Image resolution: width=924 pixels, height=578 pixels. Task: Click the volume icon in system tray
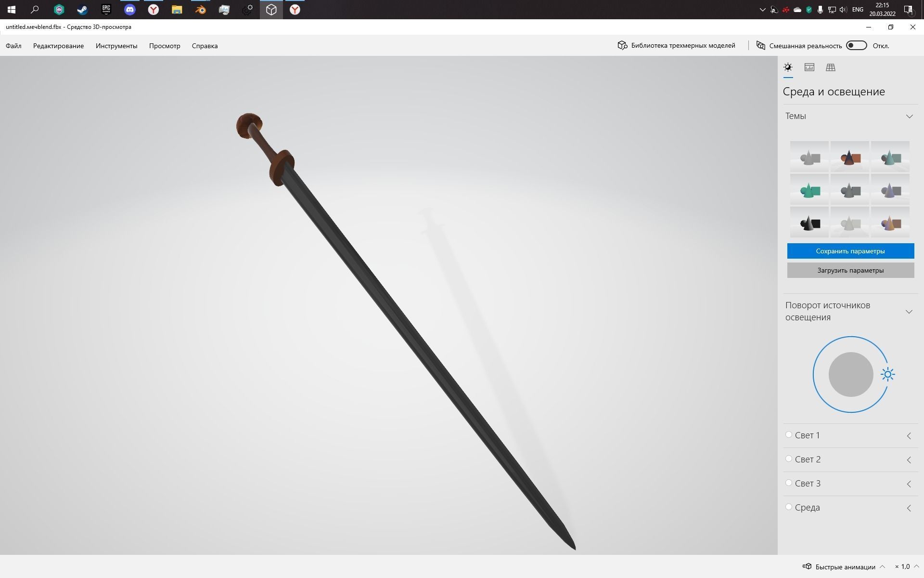point(843,10)
